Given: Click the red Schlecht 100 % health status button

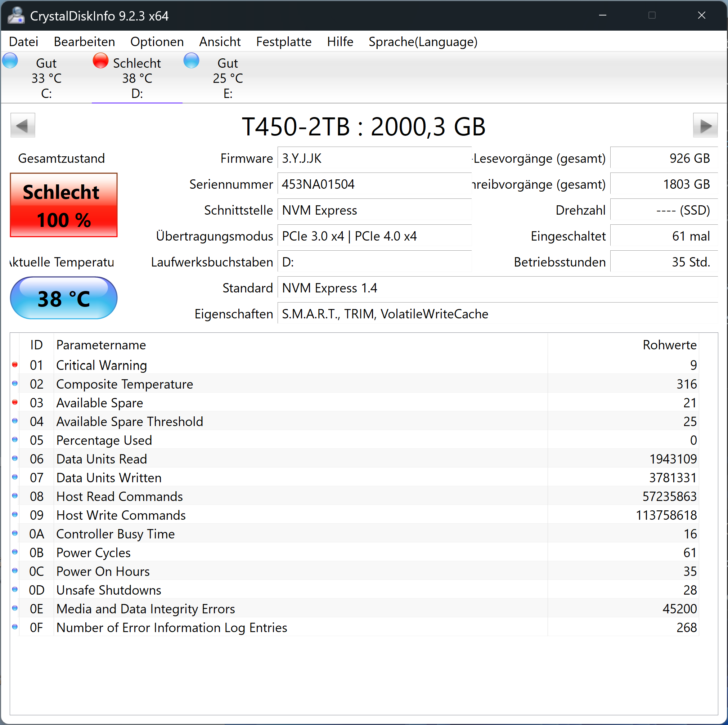Looking at the screenshot, I should click(64, 205).
